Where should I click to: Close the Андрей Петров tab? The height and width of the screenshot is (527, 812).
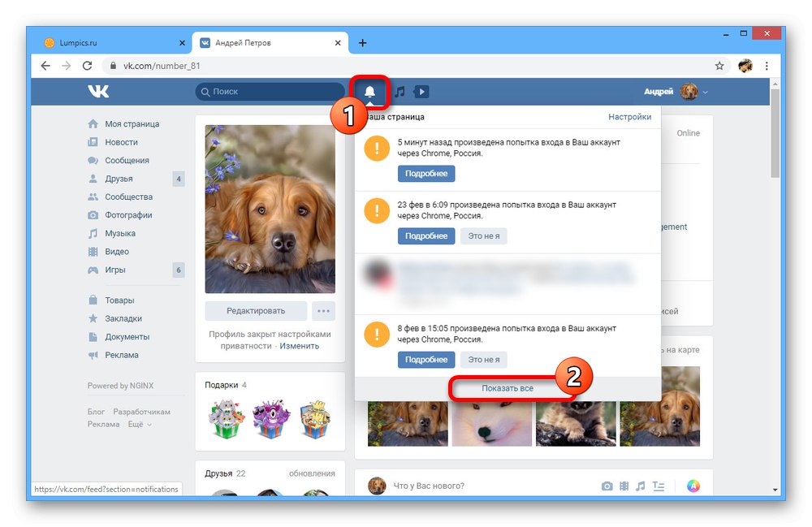pos(338,43)
